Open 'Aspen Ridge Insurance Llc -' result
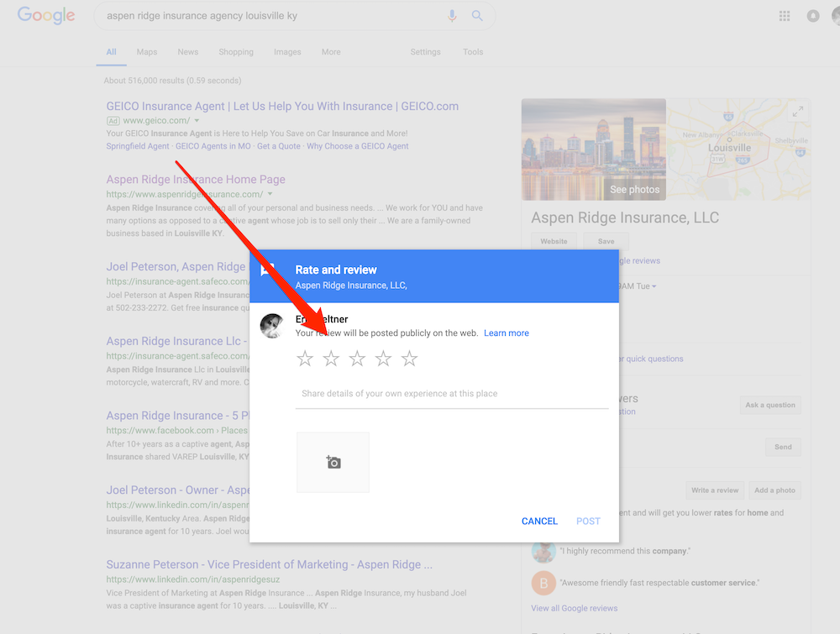The image size is (840, 634). pos(177,341)
